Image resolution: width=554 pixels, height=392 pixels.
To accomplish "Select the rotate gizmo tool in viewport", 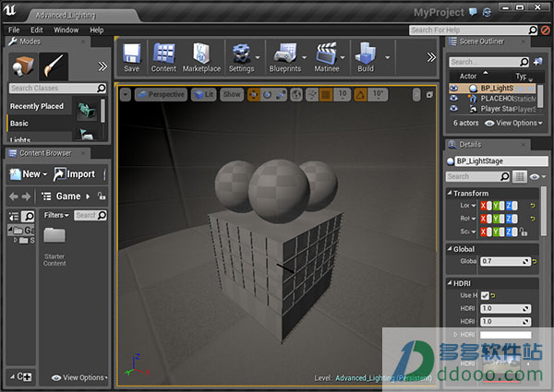I will tap(268, 95).
